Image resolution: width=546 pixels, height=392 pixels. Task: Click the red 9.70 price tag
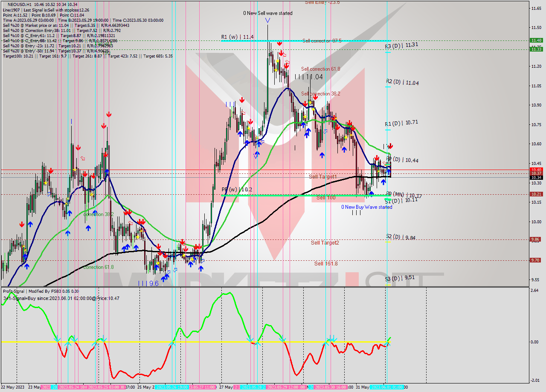click(x=536, y=260)
